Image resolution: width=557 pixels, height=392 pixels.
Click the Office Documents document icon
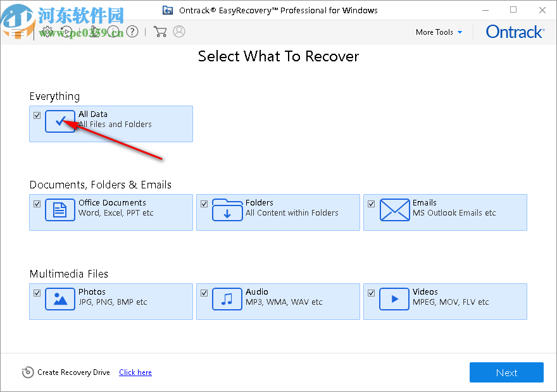(60, 209)
